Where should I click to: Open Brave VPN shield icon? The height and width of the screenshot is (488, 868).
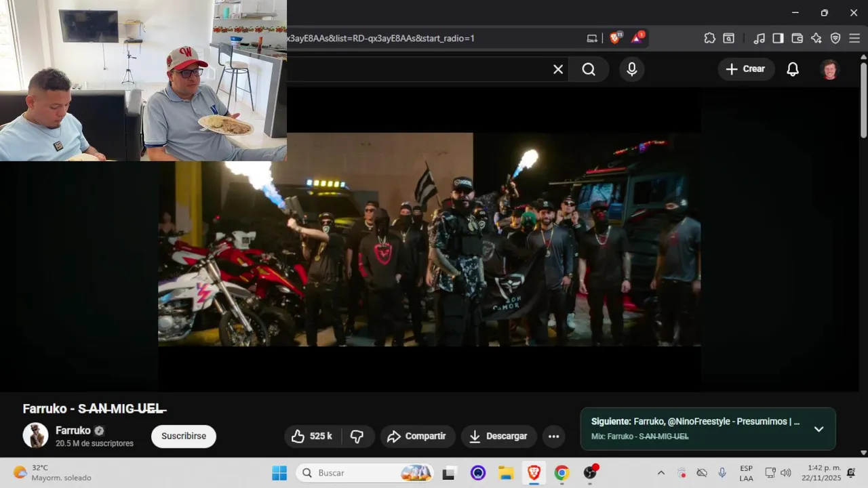(x=835, y=39)
